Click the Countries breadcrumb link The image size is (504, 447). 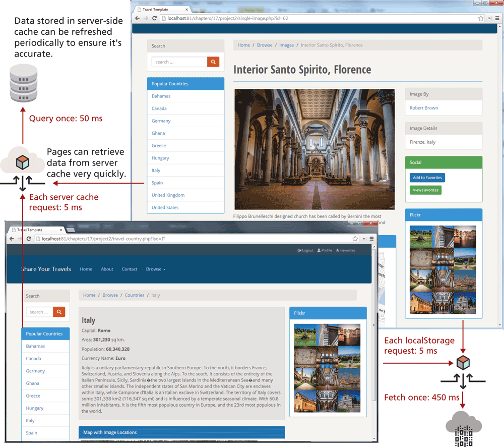coord(135,295)
